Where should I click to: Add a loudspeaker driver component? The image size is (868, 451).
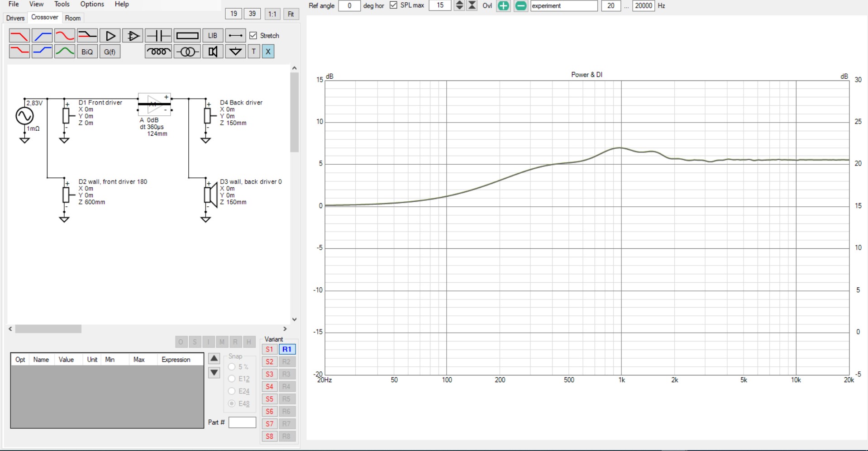[213, 52]
